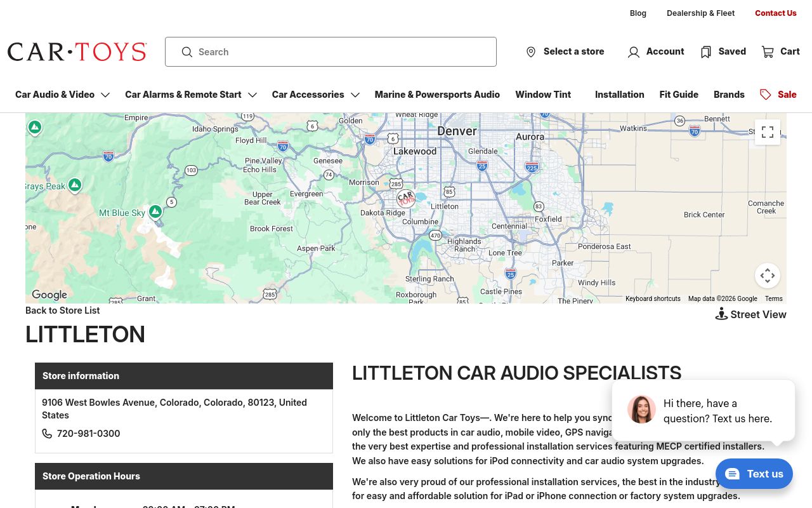Click the Text us chat button
The image size is (812, 508).
pyautogui.click(x=754, y=474)
